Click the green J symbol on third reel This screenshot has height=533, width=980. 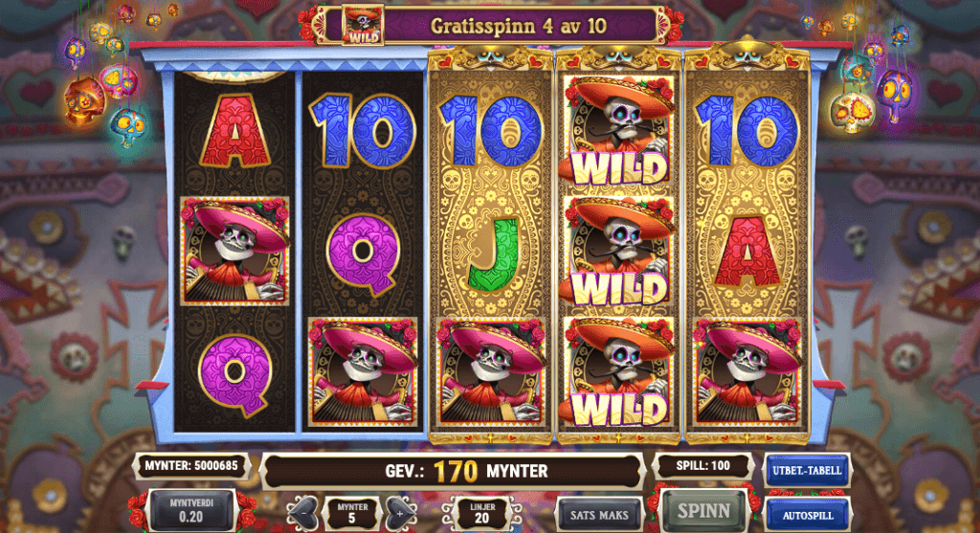click(x=492, y=253)
